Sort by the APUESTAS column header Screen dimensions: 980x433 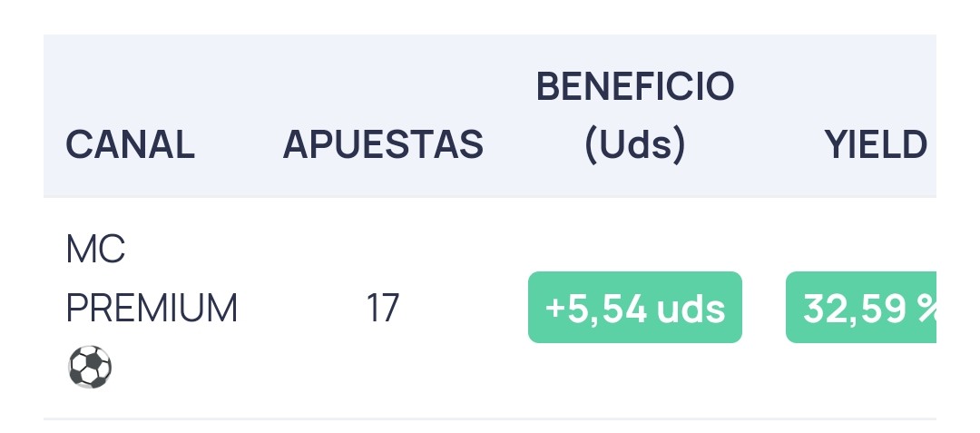point(383,144)
